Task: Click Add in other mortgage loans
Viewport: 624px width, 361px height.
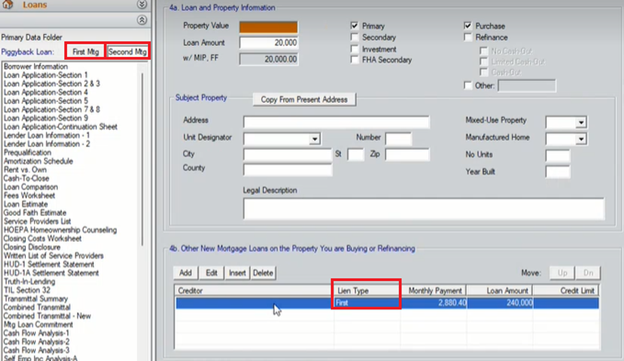Action: coord(185,273)
